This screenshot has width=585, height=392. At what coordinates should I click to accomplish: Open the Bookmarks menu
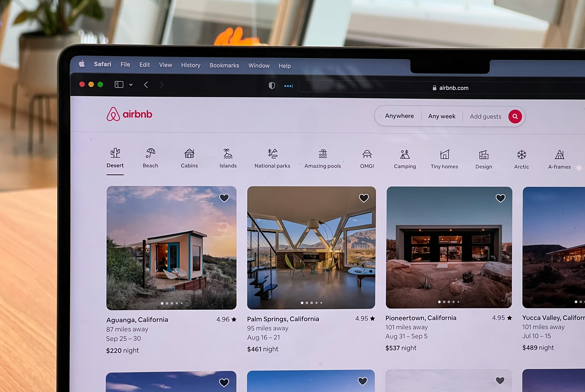tap(224, 65)
